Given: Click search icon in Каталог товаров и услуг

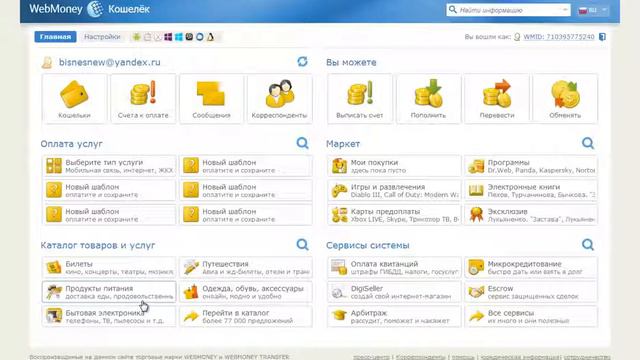Looking at the screenshot, I should coord(302,245).
